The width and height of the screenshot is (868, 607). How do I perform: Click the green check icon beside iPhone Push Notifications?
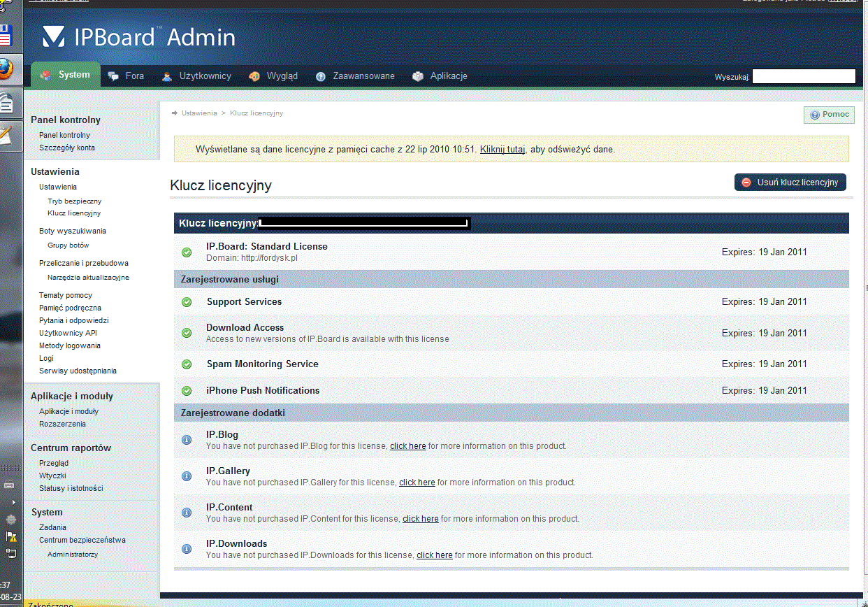[187, 391]
